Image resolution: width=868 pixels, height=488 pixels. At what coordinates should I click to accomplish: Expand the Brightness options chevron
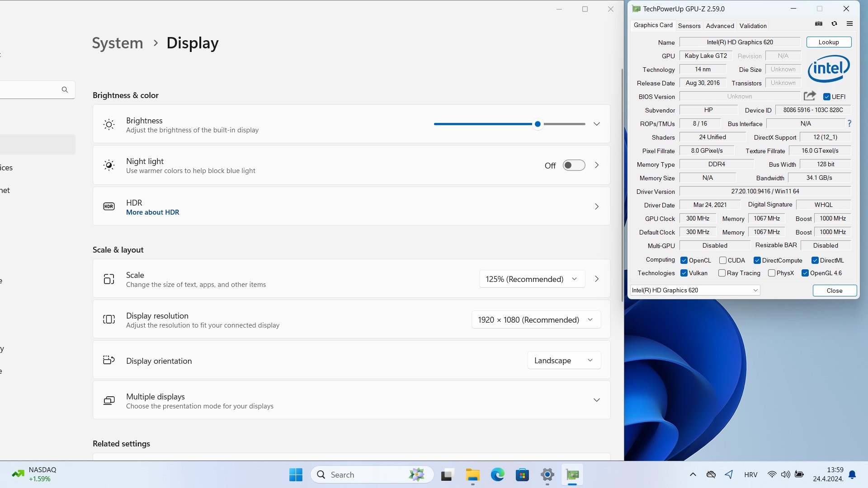597,124
